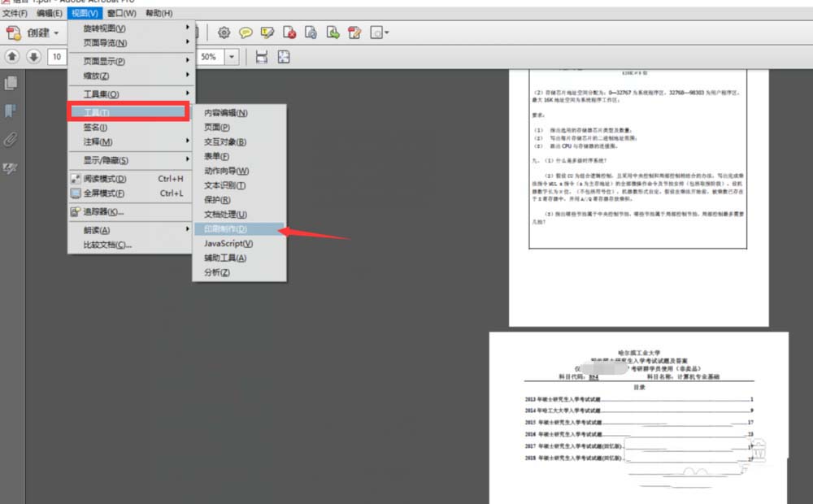The image size is (813, 504).
Task: Open the 文件 menu in menu bar
Action: [x=15, y=13]
